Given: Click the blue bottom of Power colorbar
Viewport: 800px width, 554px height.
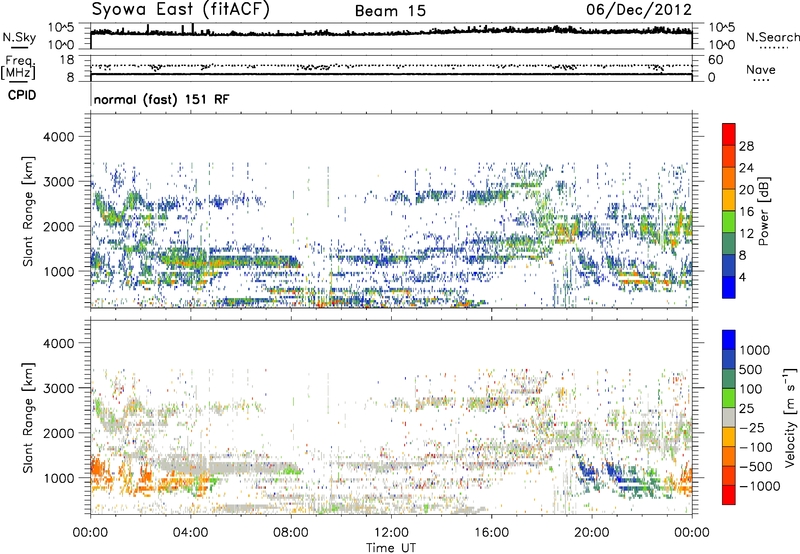Looking at the screenshot, I should [x=729, y=287].
